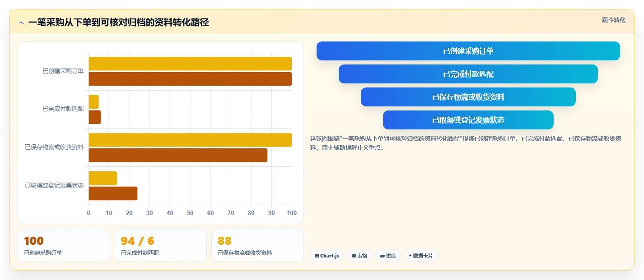
Task: Open the 100 已创建采购订单 data card
Action: click(64, 245)
